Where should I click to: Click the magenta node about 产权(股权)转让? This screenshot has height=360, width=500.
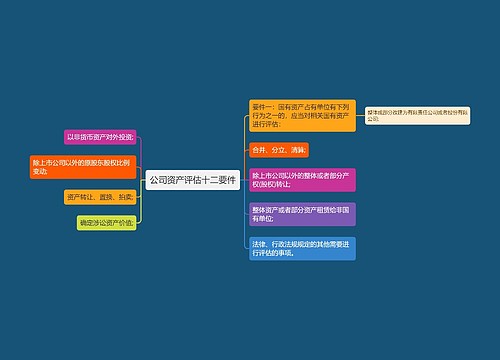[302, 180]
